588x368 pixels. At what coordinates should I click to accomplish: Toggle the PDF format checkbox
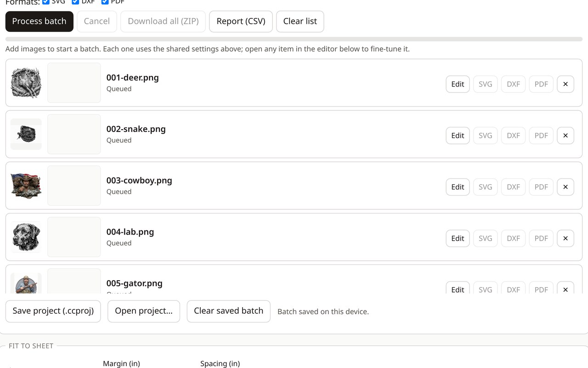(x=105, y=2)
